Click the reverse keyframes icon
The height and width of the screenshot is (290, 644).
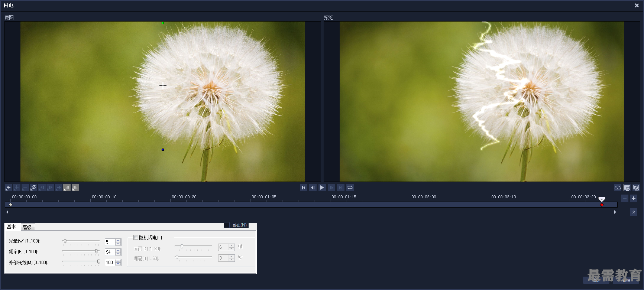point(33,188)
